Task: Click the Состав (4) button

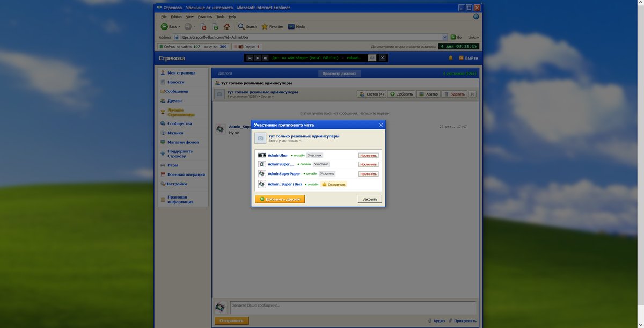Action: point(371,94)
